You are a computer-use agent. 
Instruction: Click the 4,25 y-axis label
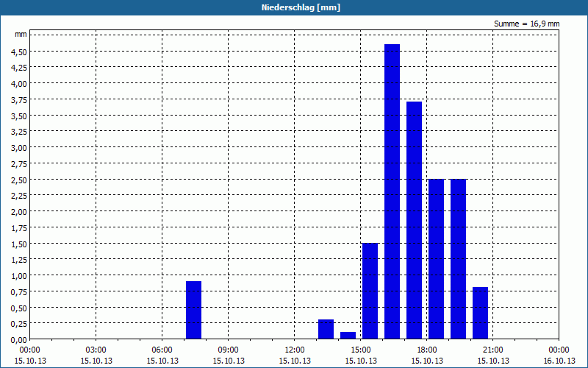[x=19, y=68]
